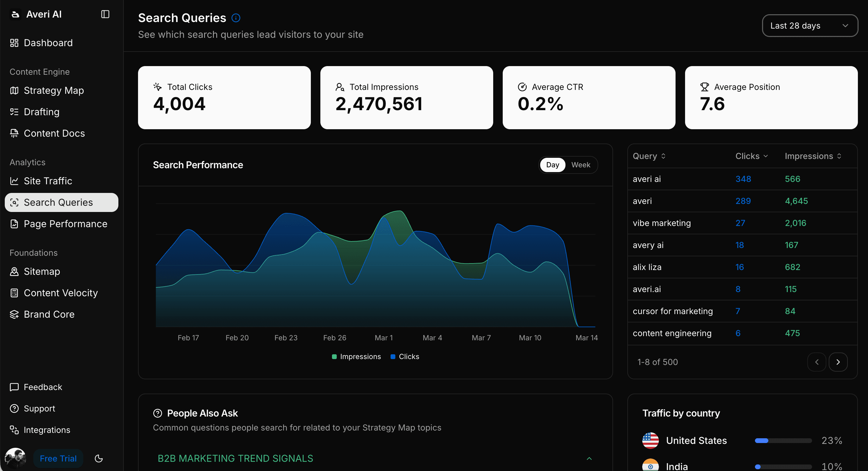Image resolution: width=868 pixels, height=471 pixels.
Task: Go to next page of queries
Action: [838, 362]
